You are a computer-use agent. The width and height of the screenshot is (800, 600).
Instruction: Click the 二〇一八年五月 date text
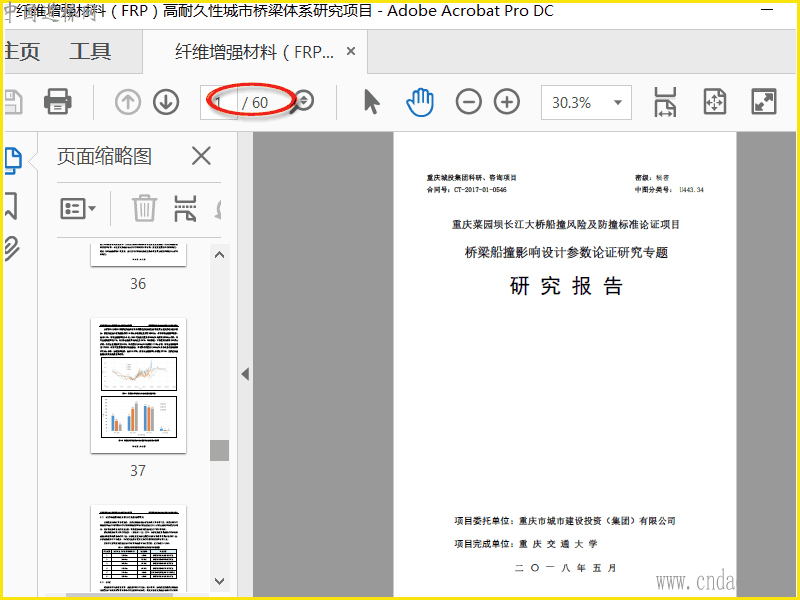[x=566, y=568]
